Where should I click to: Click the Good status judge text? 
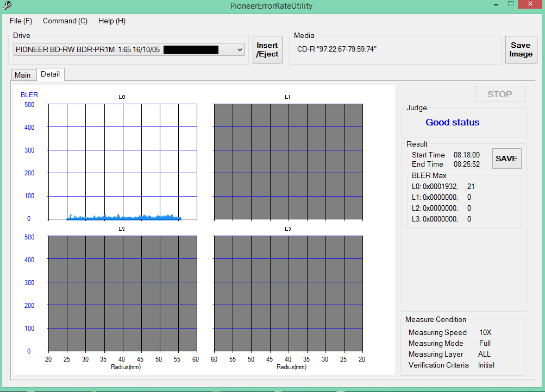(x=453, y=122)
